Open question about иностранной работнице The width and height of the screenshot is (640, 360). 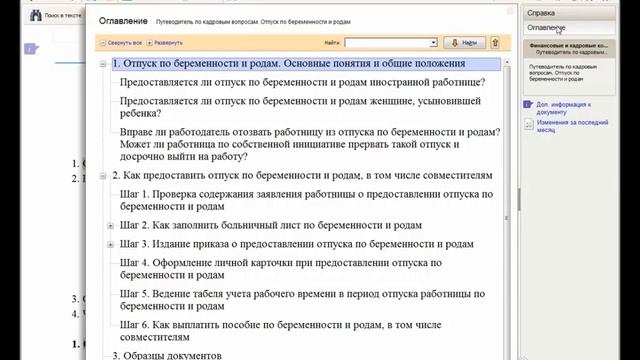coord(302,82)
